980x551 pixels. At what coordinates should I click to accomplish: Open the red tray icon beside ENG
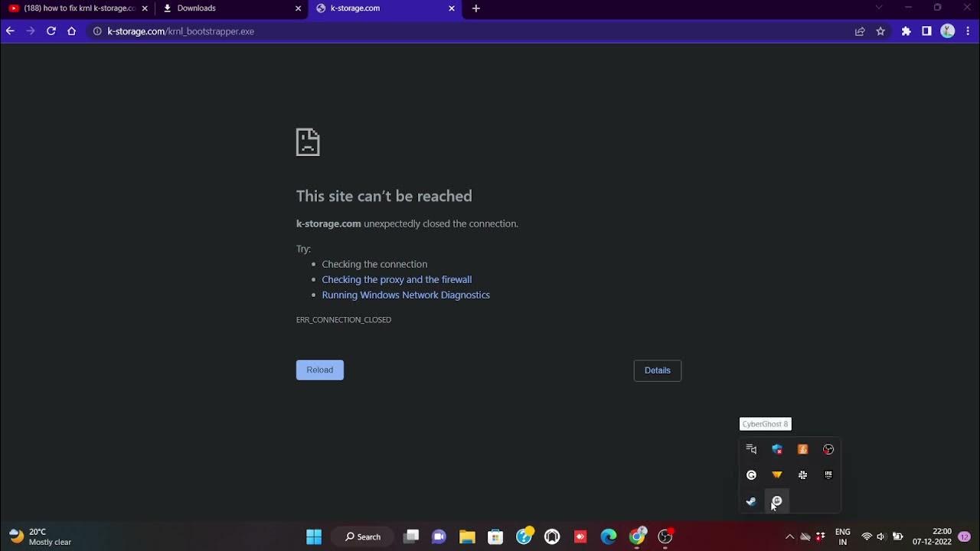pyautogui.click(x=821, y=536)
